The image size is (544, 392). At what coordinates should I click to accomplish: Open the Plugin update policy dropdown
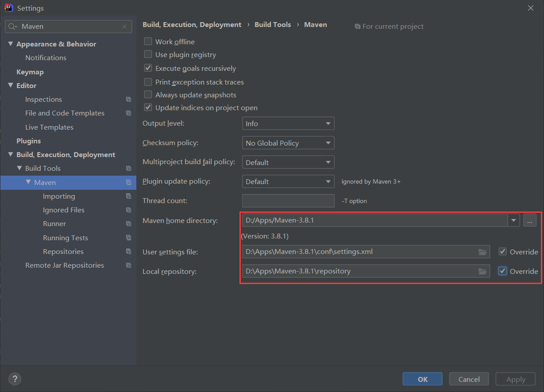[288, 182]
